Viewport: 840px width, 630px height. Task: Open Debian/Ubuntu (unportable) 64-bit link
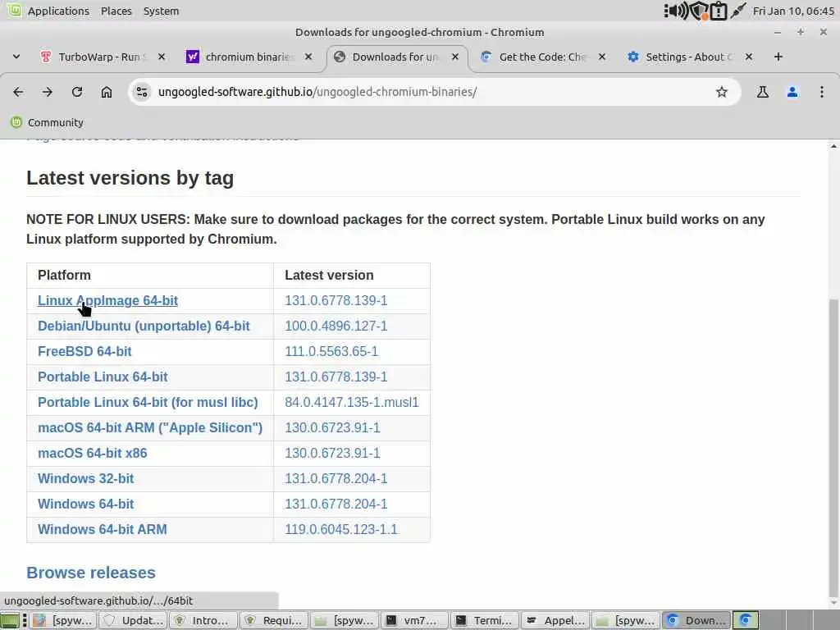click(144, 326)
